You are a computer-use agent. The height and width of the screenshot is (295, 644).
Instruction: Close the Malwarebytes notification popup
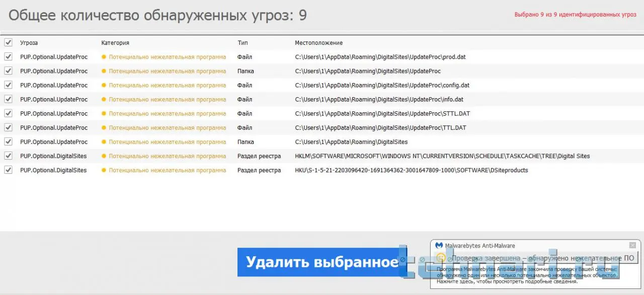[x=632, y=245]
